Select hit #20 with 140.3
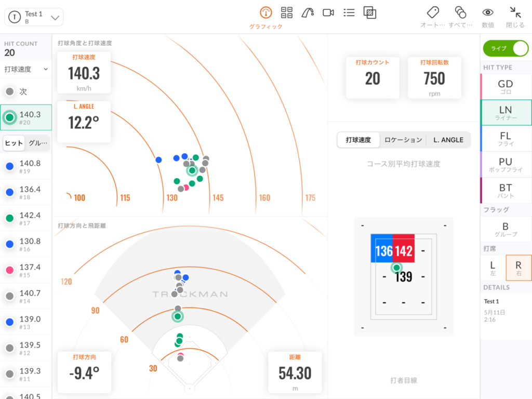532x399 pixels. pyautogui.click(x=26, y=117)
